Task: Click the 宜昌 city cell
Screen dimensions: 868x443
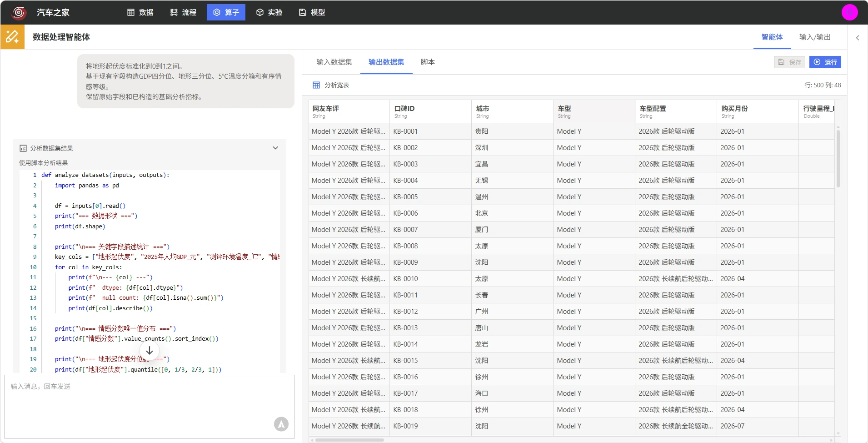Action: tap(513, 164)
